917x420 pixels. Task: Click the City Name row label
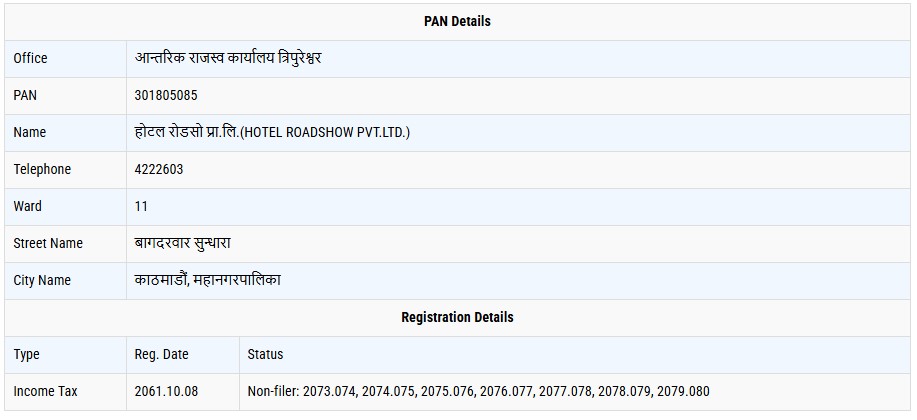tap(42, 280)
